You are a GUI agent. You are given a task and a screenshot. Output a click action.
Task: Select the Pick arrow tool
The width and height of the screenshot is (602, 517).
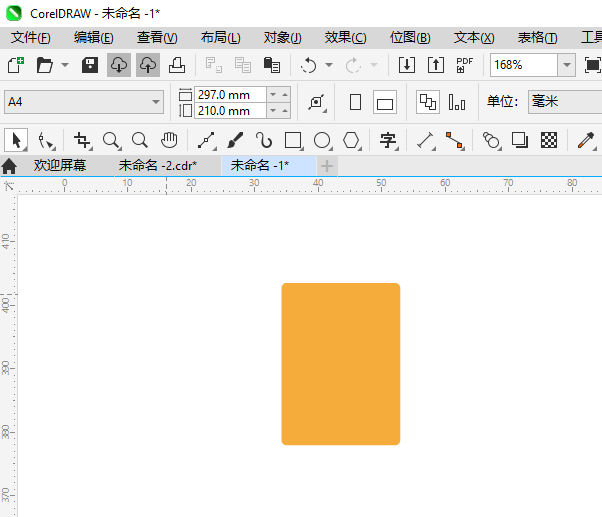point(16,140)
